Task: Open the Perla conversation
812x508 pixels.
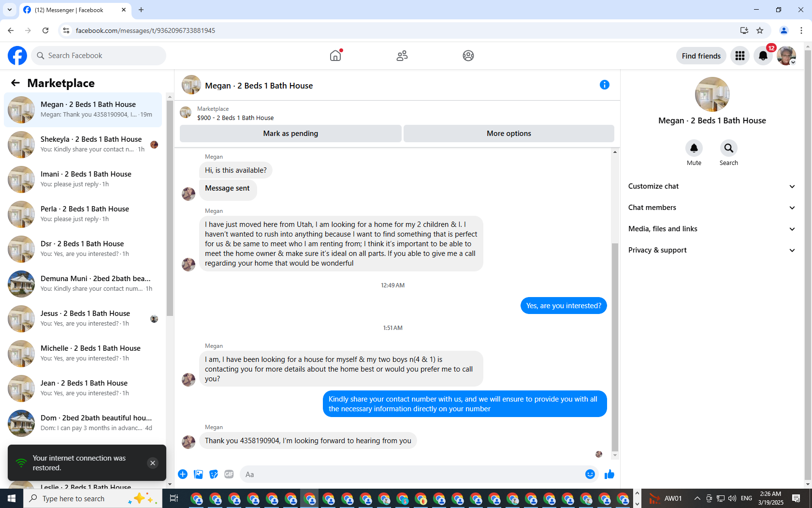Action: pos(83,214)
